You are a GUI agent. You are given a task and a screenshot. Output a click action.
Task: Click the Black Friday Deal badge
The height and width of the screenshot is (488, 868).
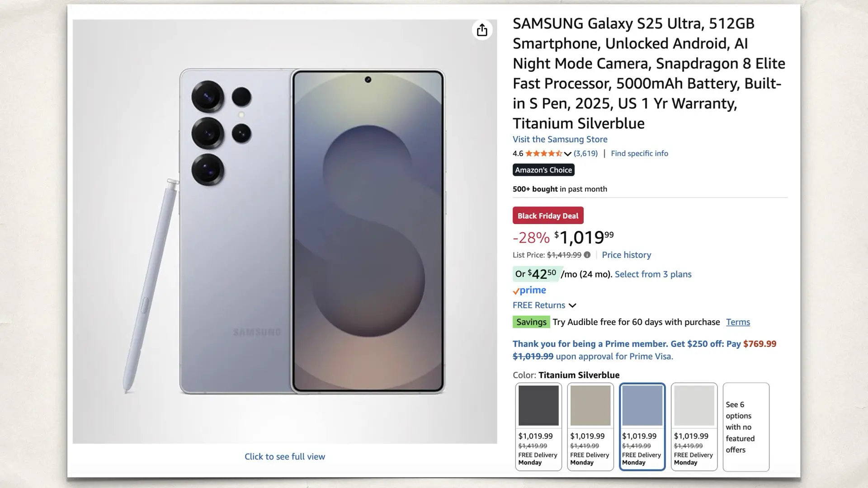(x=548, y=216)
